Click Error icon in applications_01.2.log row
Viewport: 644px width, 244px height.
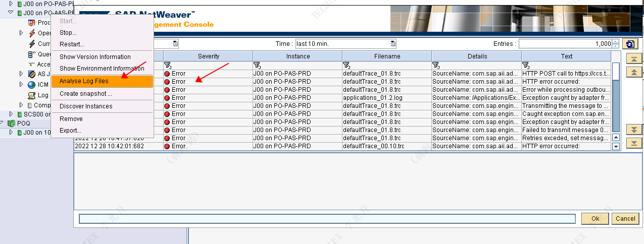click(167, 98)
